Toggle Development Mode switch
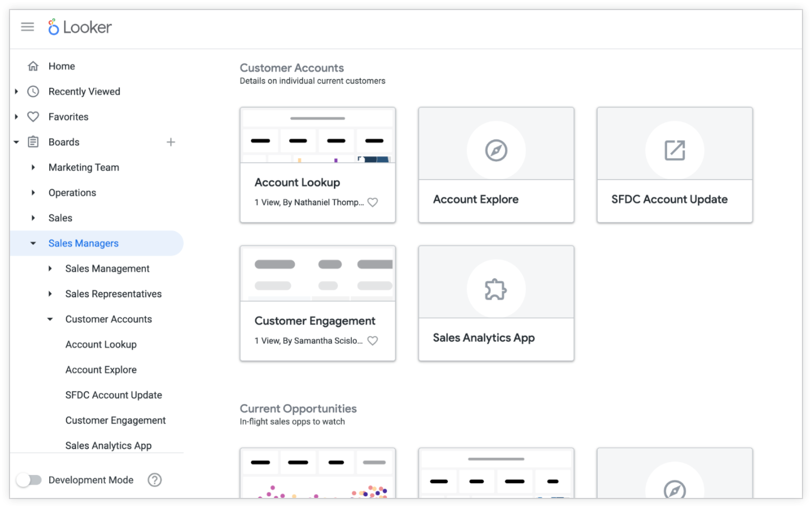The image size is (812, 508). [29, 480]
